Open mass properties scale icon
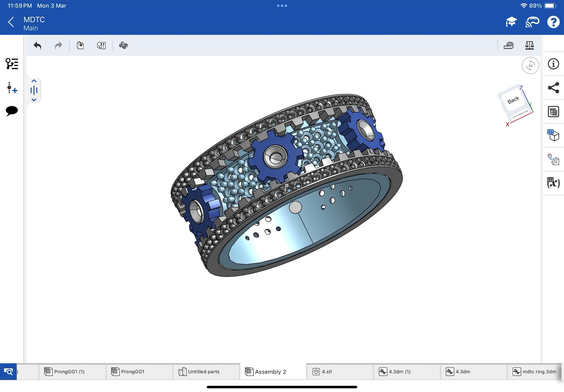The image size is (564, 392). click(x=529, y=46)
